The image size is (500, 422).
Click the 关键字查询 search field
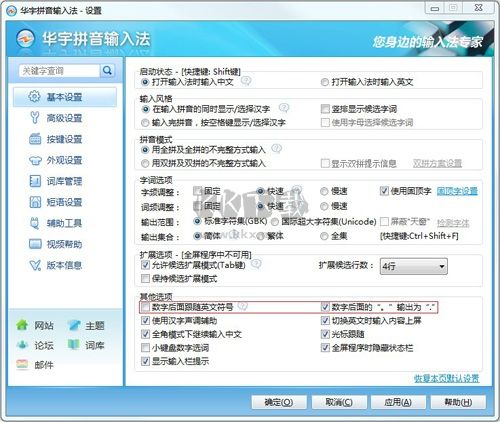pyautogui.click(x=59, y=71)
